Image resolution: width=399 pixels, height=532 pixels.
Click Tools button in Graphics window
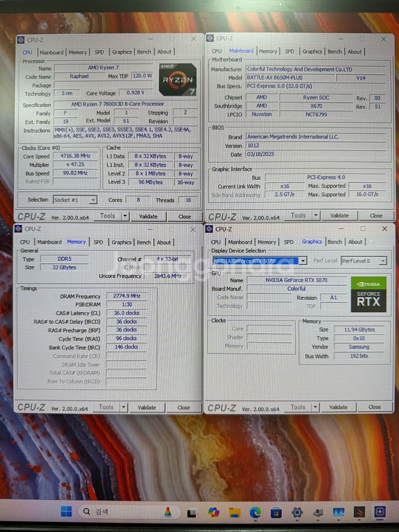coord(298,407)
